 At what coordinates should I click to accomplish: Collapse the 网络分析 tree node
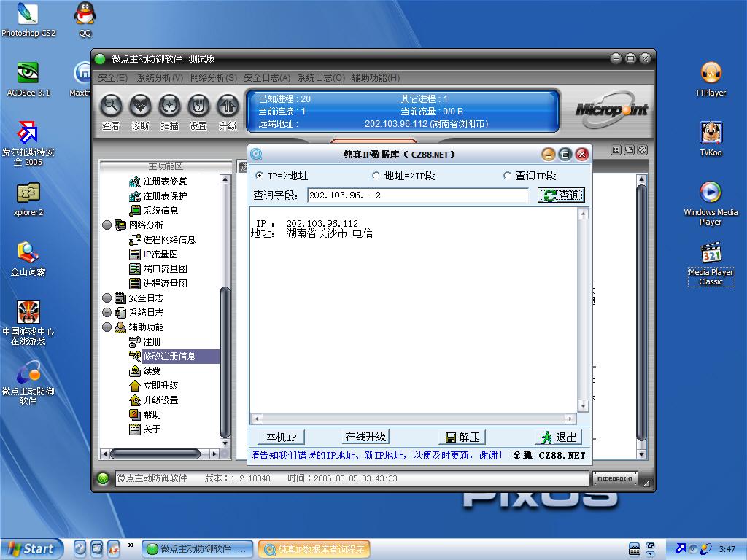coord(107,225)
